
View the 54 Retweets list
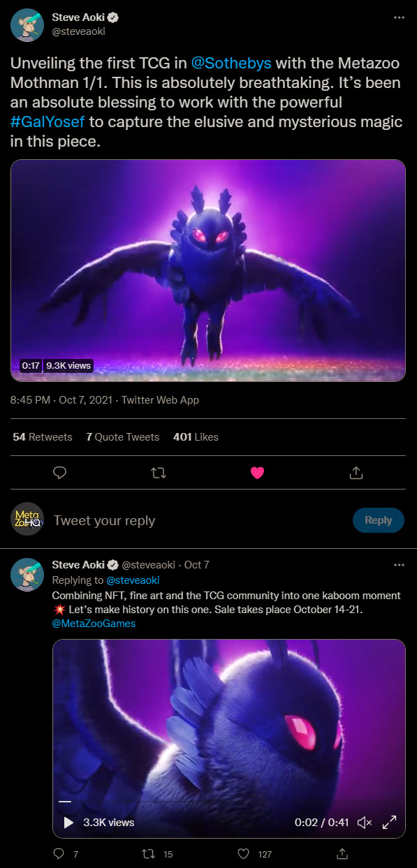point(43,437)
